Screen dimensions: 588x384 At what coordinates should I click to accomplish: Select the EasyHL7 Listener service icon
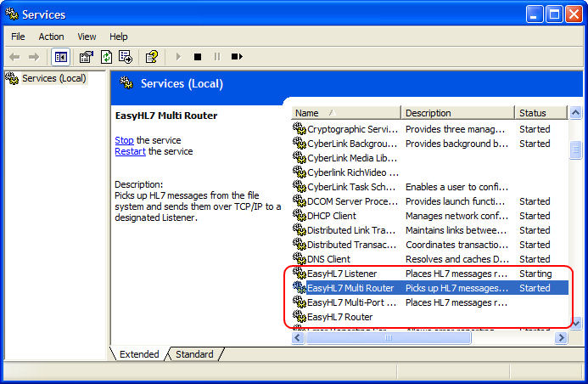300,274
